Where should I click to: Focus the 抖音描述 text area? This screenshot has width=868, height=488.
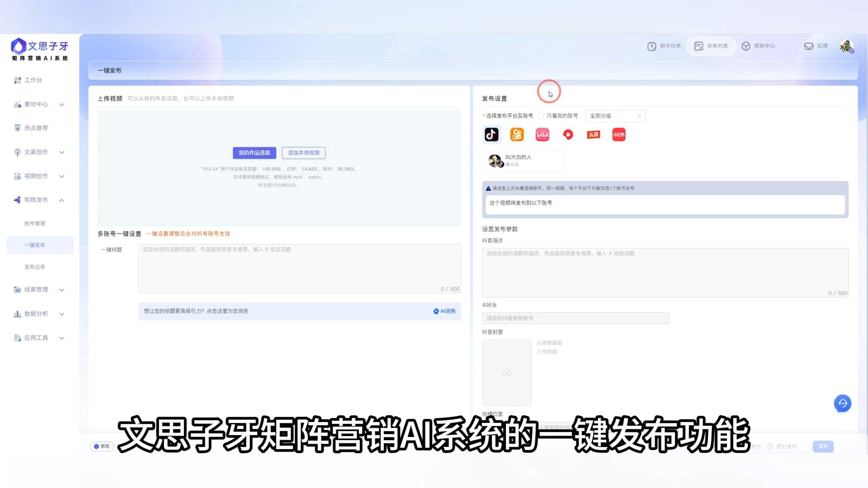665,272
